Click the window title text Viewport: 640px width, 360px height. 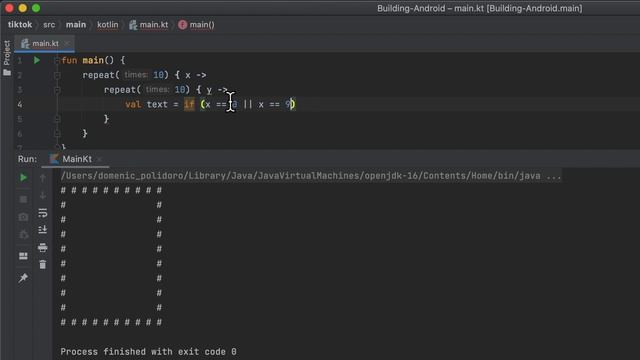point(480,8)
